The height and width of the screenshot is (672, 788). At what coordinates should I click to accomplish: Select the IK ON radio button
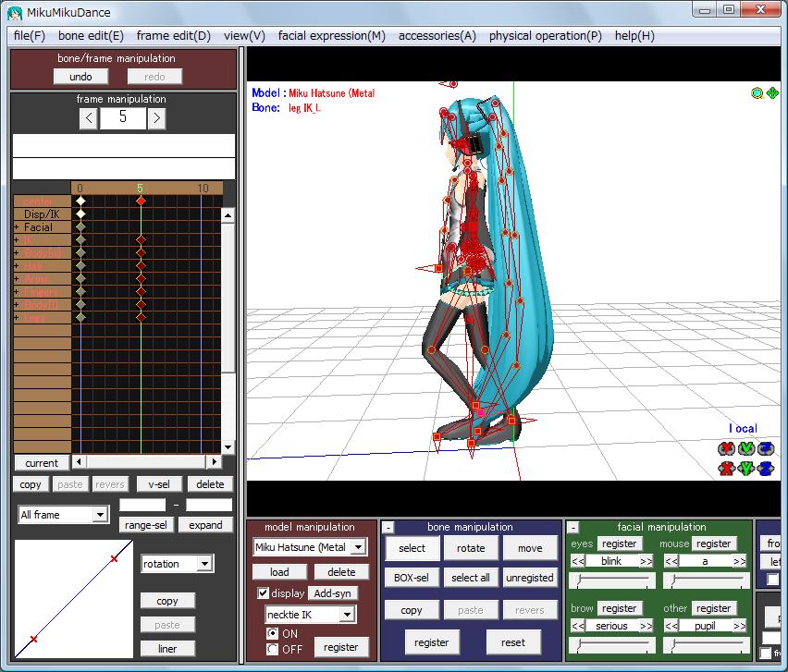273,634
